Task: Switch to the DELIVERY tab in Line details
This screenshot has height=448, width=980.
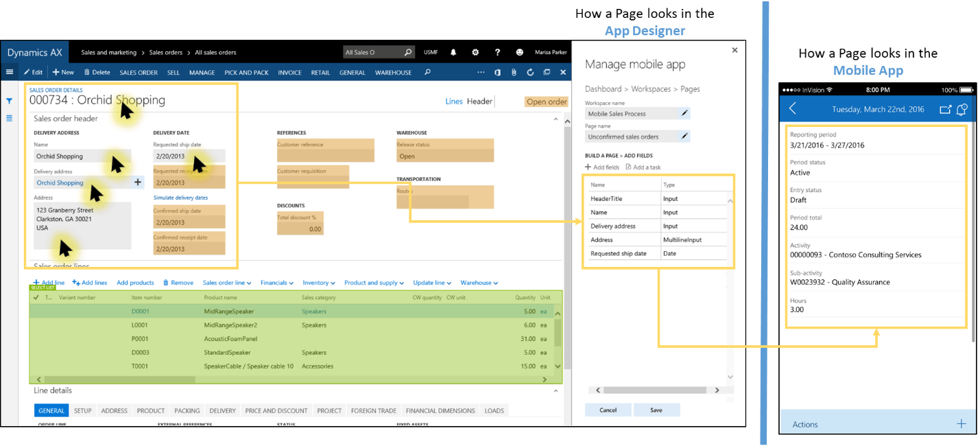Action: [222, 410]
